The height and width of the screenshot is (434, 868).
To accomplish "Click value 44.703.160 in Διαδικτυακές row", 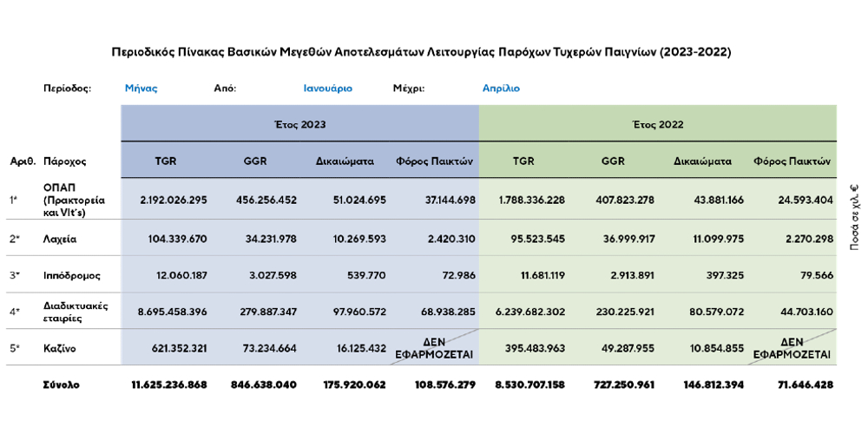I will tap(806, 312).
